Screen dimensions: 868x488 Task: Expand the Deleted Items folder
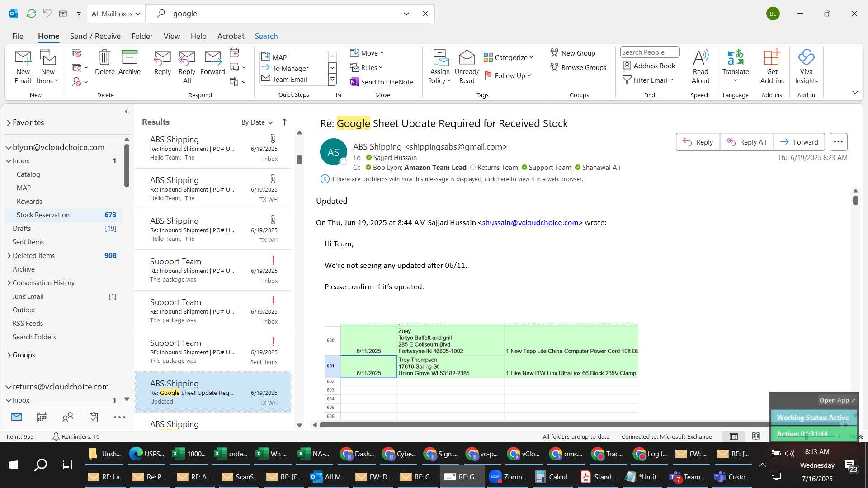click(x=9, y=256)
